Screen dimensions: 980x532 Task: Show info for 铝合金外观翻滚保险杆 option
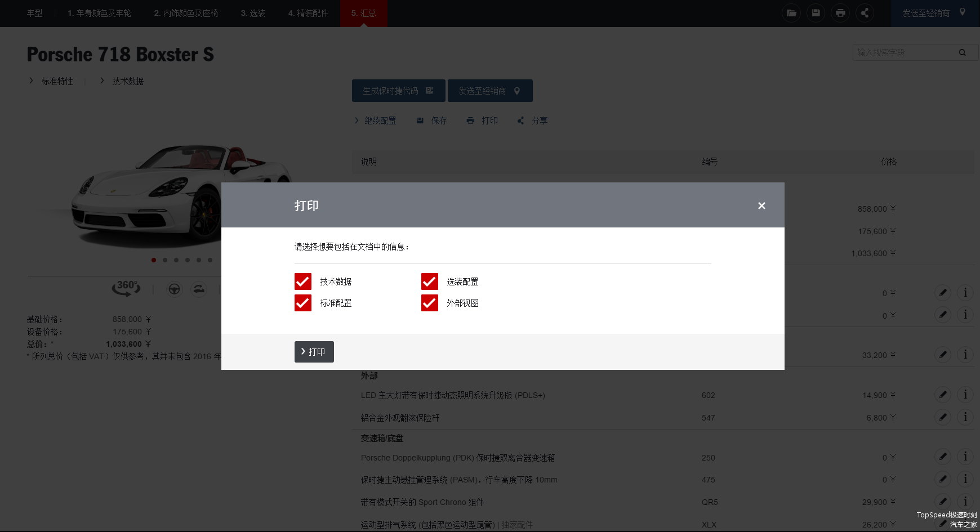pyautogui.click(x=965, y=417)
